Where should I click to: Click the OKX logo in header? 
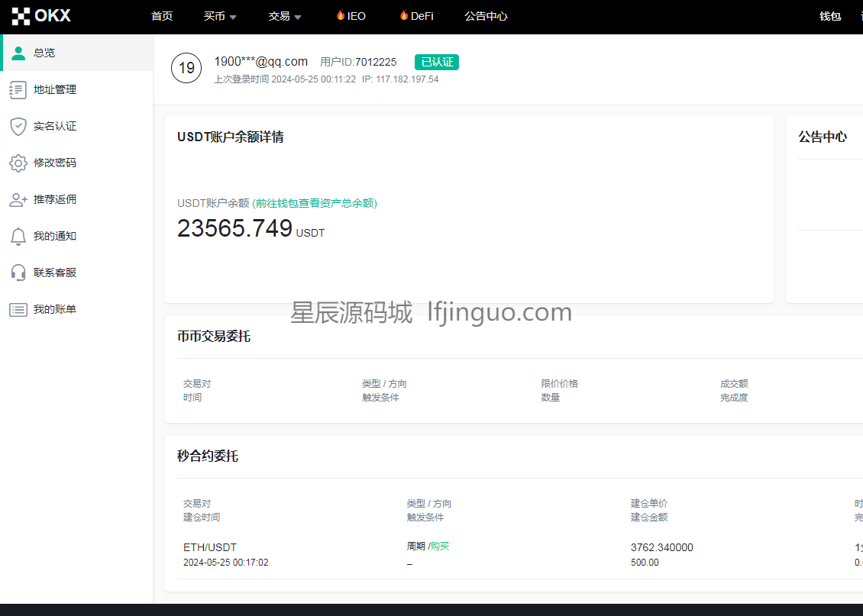[x=41, y=16]
